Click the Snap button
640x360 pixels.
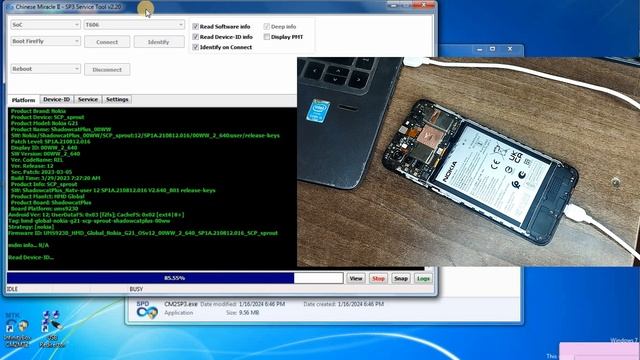tap(401, 278)
